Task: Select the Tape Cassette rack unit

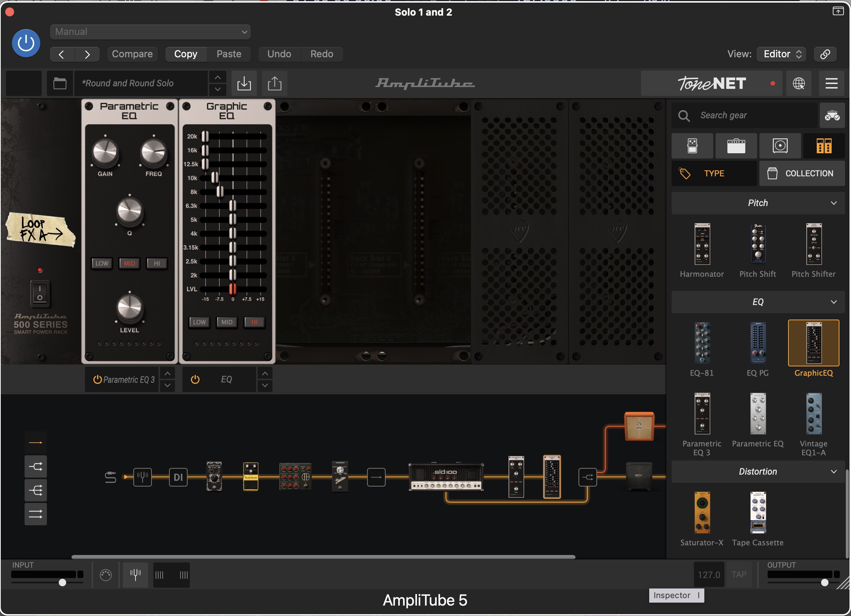Action: point(758,519)
